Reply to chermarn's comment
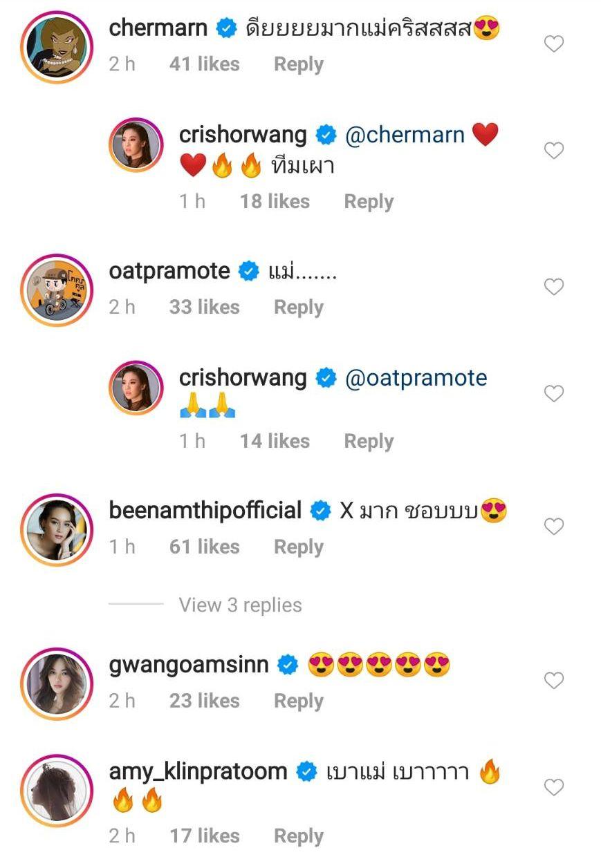Image resolution: width=601 pixels, height=868 pixels. tap(298, 64)
